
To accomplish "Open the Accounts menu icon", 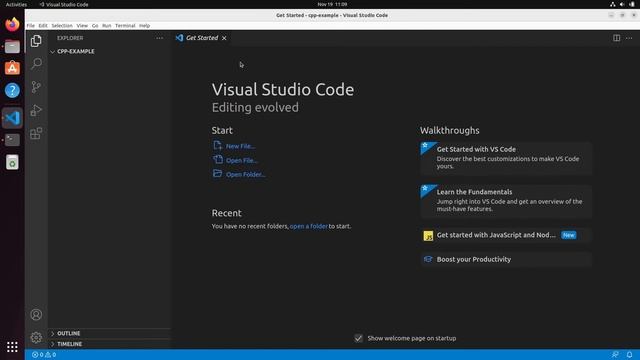I will point(36,315).
